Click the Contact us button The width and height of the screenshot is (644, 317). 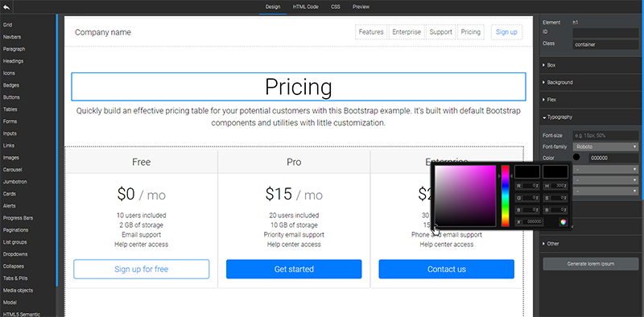point(447,270)
